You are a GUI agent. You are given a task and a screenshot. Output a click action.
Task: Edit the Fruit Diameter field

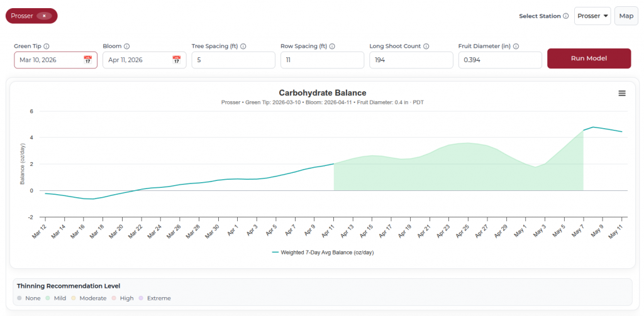pos(500,60)
